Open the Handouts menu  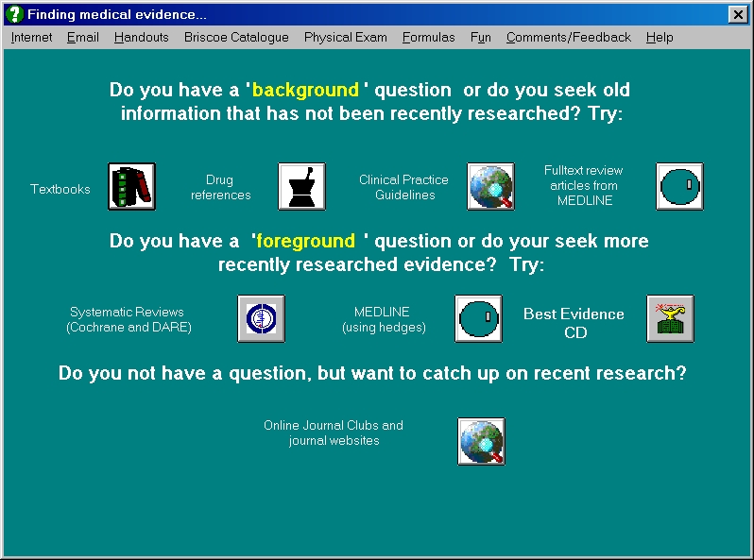(x=142, y=37)
